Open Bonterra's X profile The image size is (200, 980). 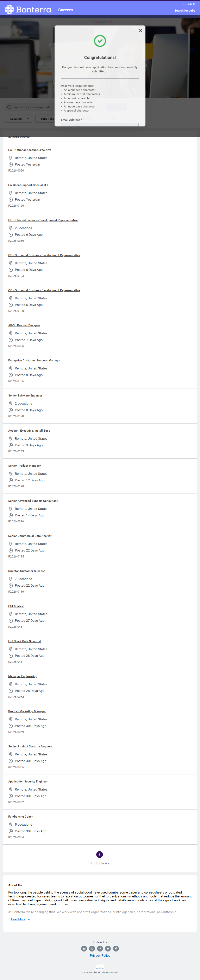click(x=92, y=948)
